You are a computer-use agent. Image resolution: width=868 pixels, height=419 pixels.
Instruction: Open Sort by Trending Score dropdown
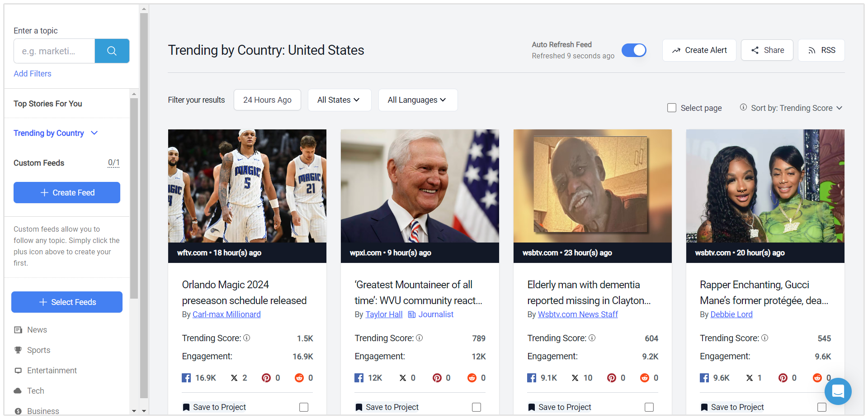pos(796,108)
